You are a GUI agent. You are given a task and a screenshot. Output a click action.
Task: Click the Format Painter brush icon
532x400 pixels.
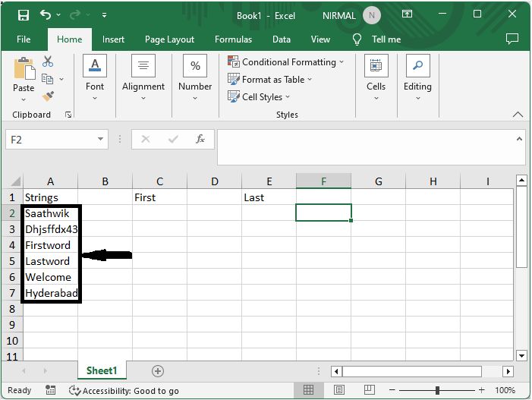[x=48, y=96]
